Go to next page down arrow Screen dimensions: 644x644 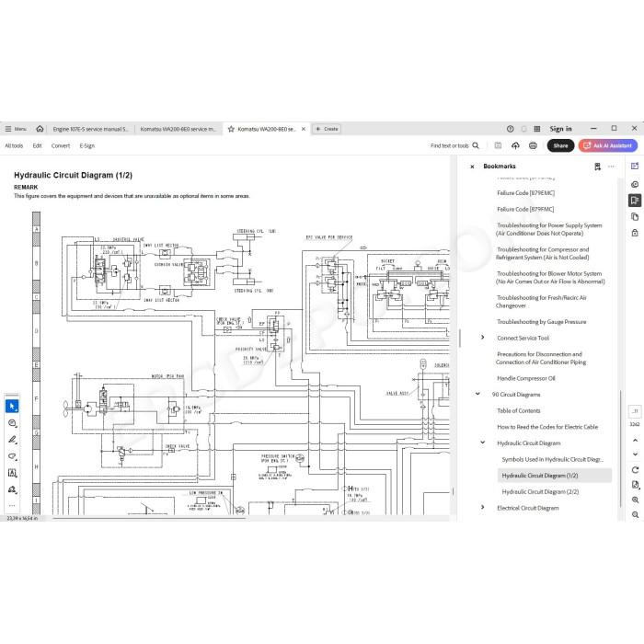tap(635, 454)
